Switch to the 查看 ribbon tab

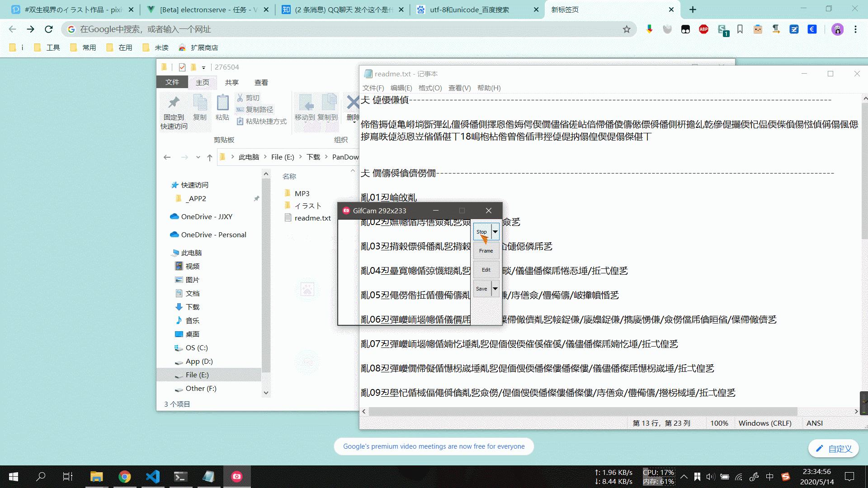click(x=261, y=82)
